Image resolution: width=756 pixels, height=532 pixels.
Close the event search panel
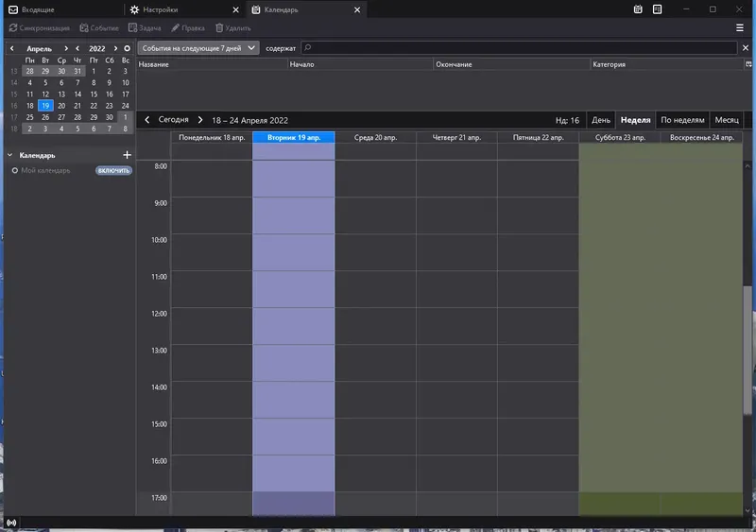pyautogui.click(x=746, y=48)
